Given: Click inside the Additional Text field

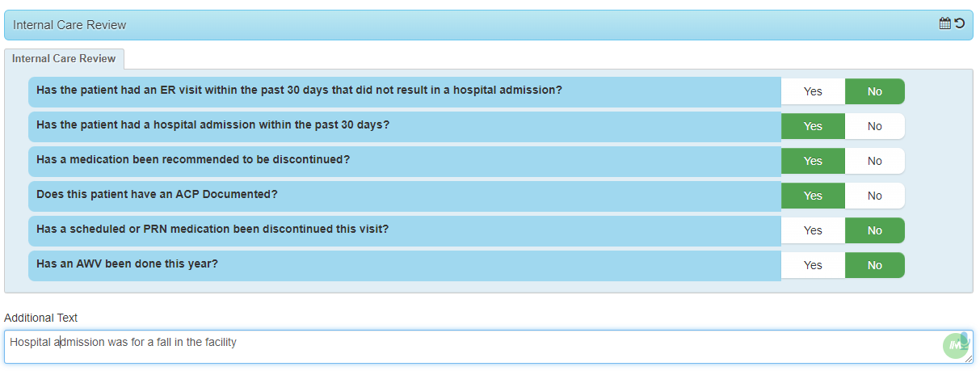Looking at the screenshot, I should point(489,347).
